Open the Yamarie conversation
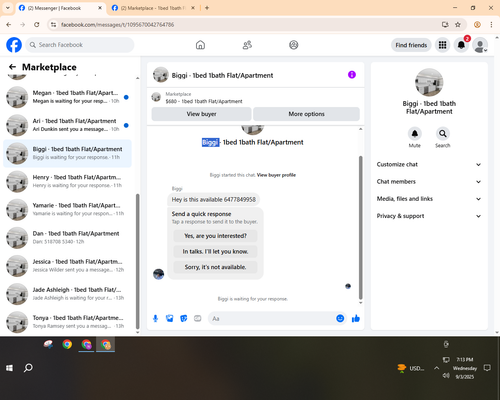Screen dimensions: 500x400 67,210
